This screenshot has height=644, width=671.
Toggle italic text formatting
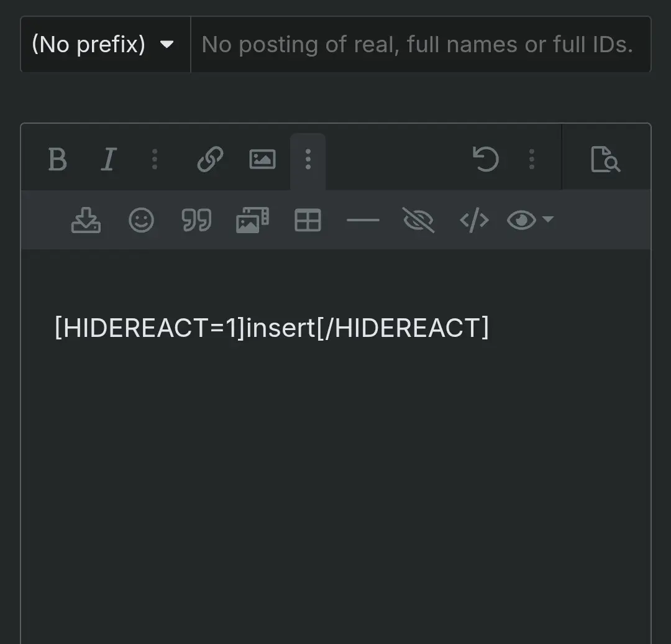coord(109,159)
